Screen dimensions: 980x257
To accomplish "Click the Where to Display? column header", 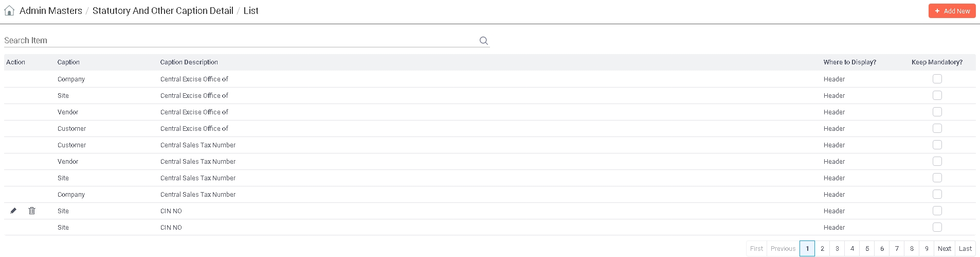I will point(849,62).
